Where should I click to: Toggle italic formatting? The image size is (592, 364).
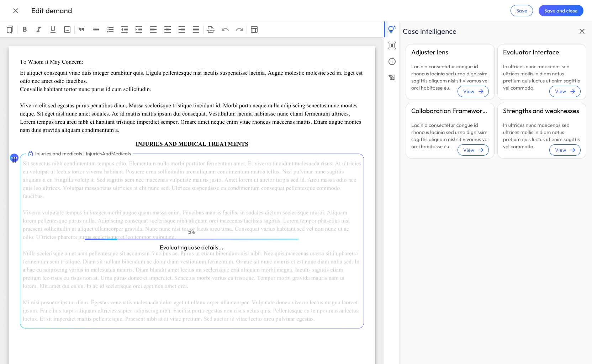coord(39,30)
